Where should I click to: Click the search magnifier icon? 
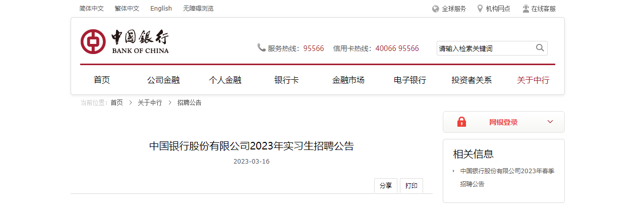(540, 48)
